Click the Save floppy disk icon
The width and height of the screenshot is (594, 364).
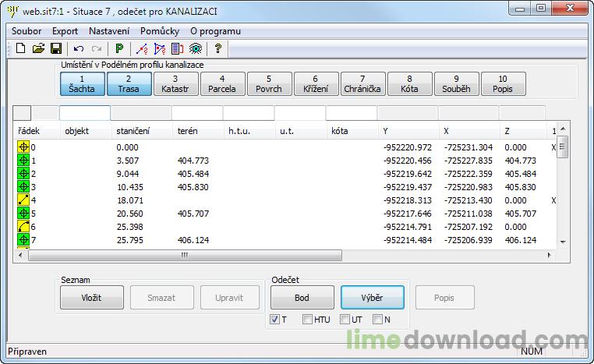point(56,48)
